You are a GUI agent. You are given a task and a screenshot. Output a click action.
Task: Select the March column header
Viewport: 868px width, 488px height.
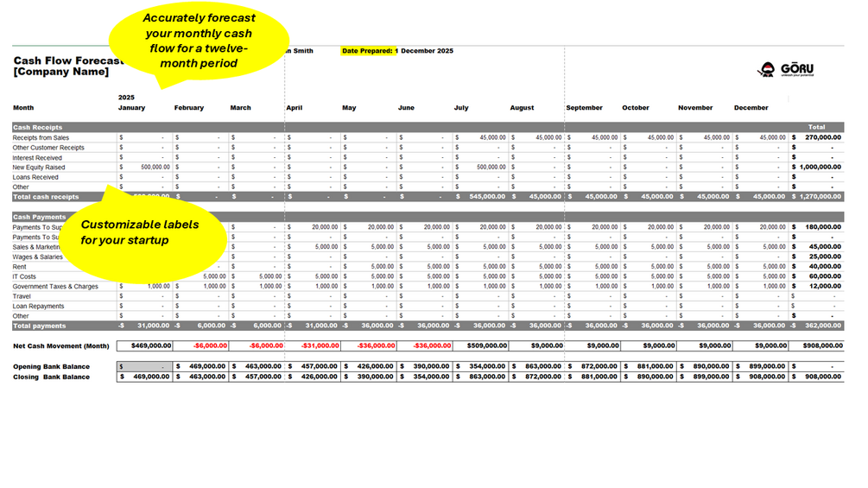tap(240, 108)
